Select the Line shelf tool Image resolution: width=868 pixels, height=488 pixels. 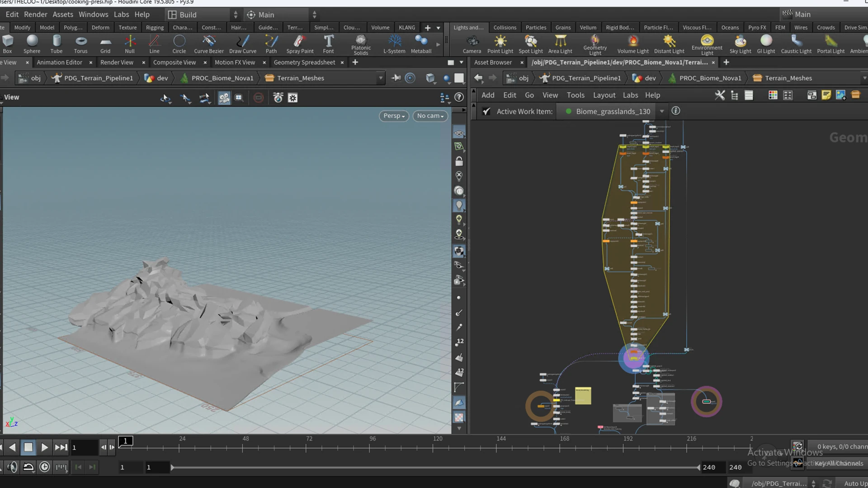(x=154, y=44)
